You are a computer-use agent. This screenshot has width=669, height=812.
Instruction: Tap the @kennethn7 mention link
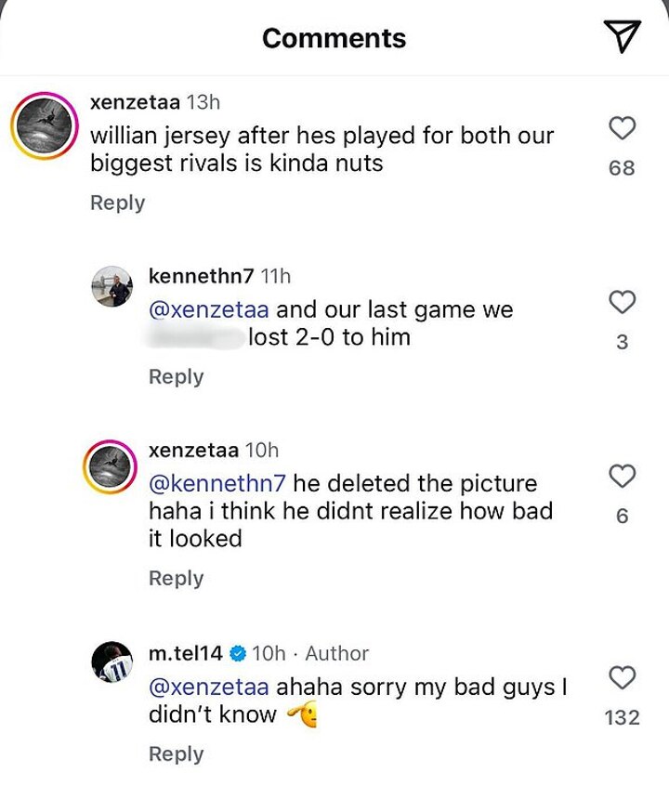click(x=216, y=483)
